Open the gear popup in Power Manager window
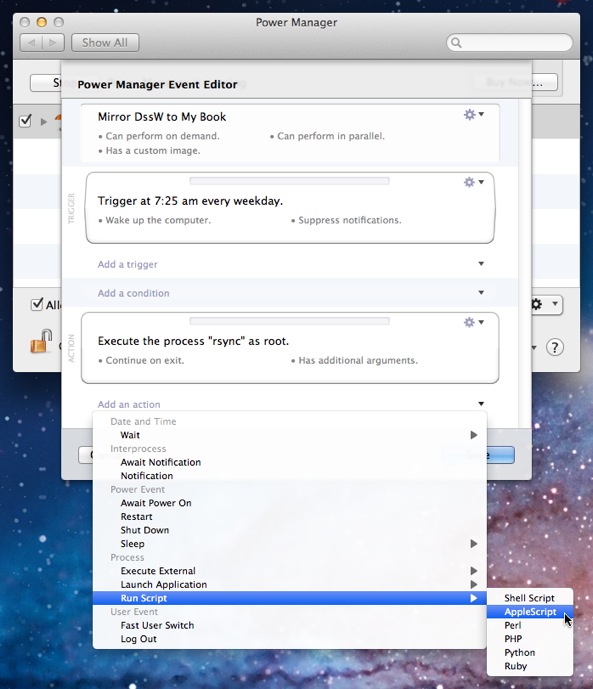 coord(547,304)
